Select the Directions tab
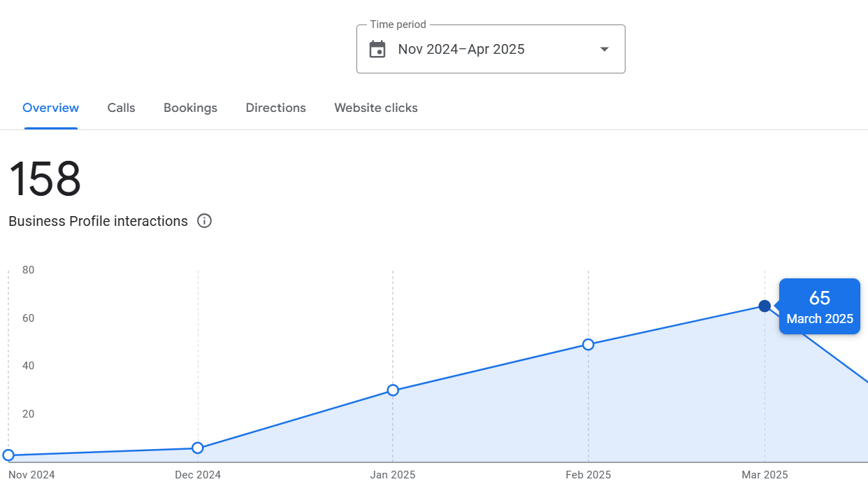This screenshot has height=484, width=868. click(x=275, y=108)
